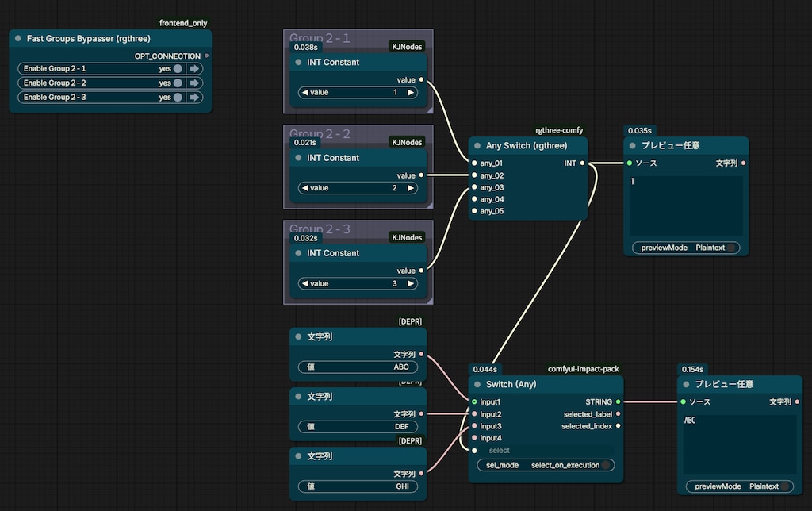Click the KJNodes badge in Group 2 - 1
Viewport: 812px width, 511px height.
tap(407, 47)
